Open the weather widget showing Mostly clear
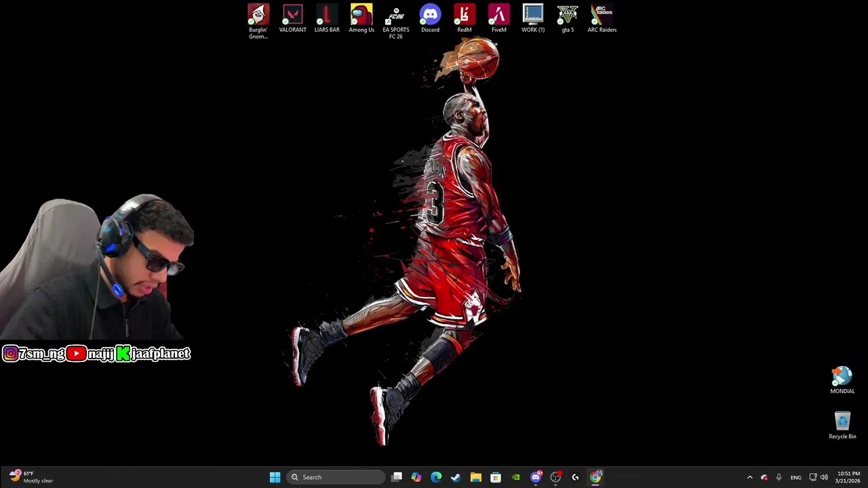The width and height of the screenshot is (868, 488). 31,477
